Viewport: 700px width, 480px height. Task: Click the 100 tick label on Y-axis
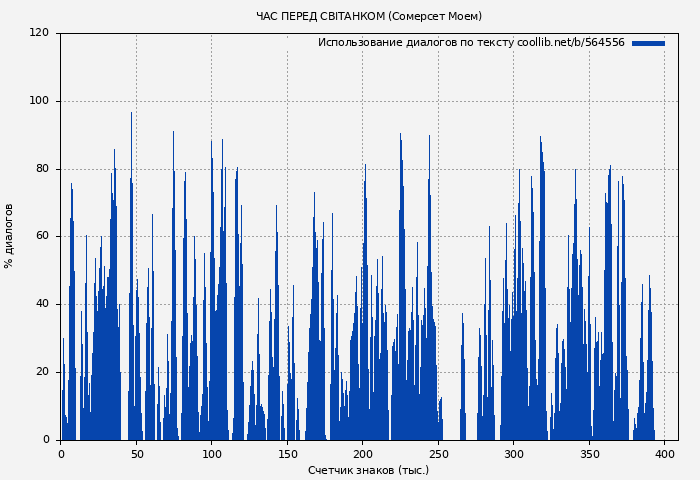(39, 101)
